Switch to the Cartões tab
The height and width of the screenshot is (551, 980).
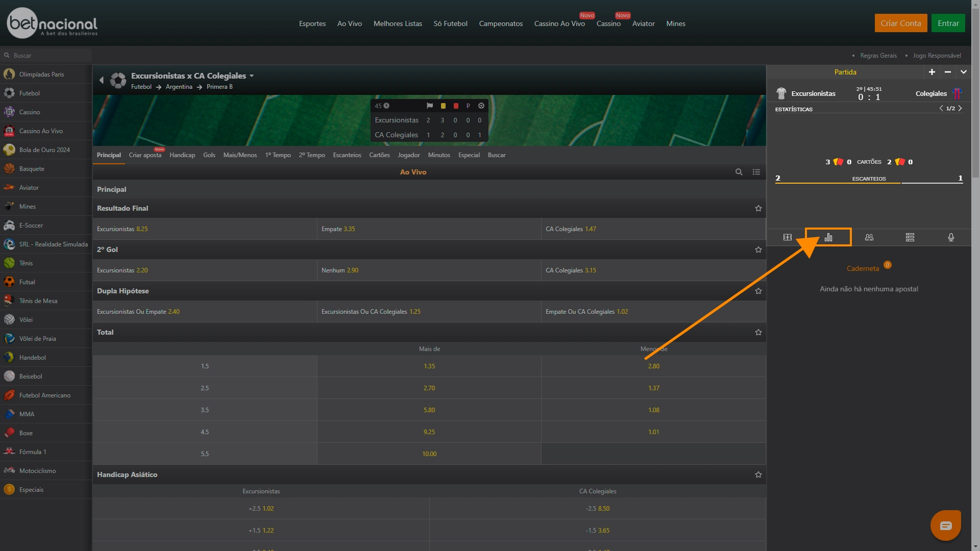click(379, 155)
